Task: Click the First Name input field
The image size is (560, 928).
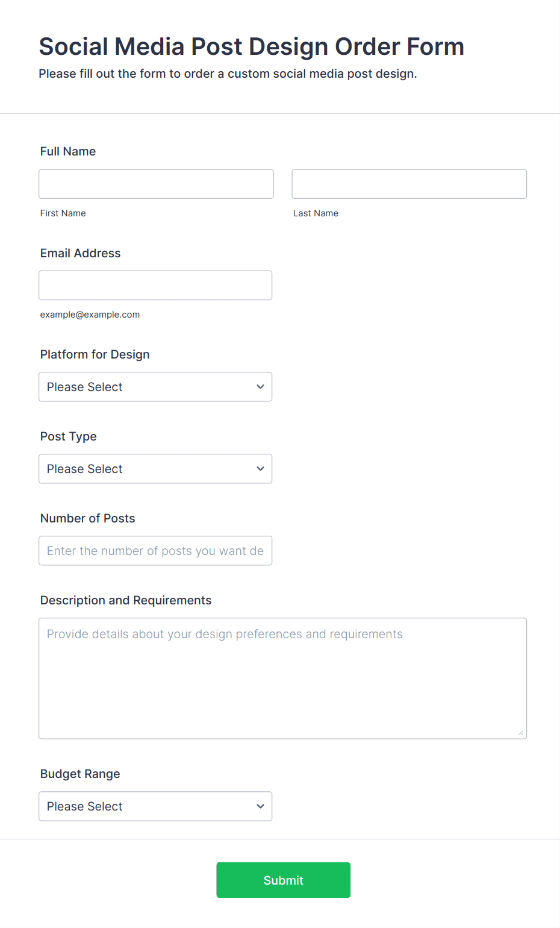Action: (x=156, y=184)
